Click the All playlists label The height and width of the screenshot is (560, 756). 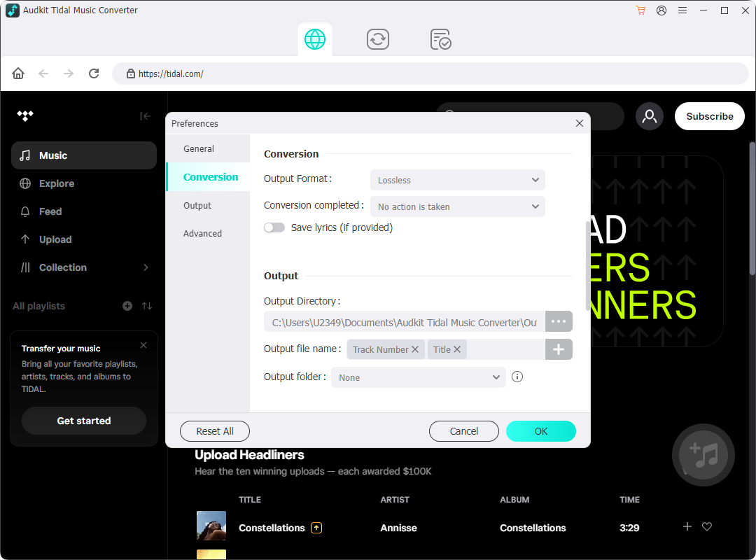[x=38, y=306]
